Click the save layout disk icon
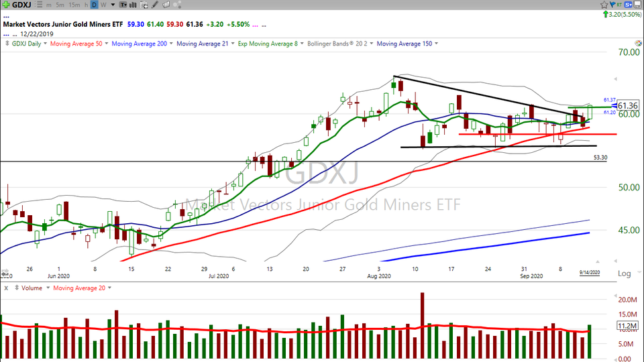The width and height of the screenshot is (644, 362). pyautogui.click(x=637, y=5)
